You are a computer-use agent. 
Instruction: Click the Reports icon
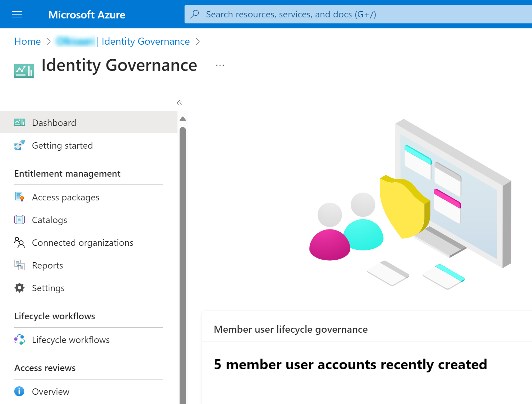pos(20,265)
